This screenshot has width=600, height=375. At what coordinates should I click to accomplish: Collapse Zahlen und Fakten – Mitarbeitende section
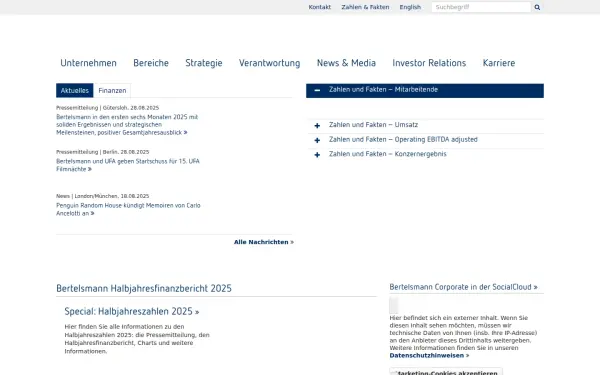[425, 91]
